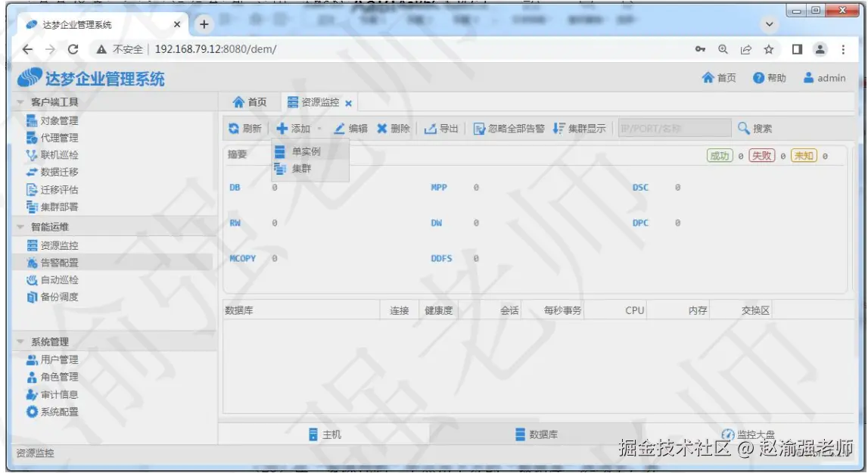Open 数据迁移 in the sidebar
This screenshot has height=473, width=868.
click(52, 173)
